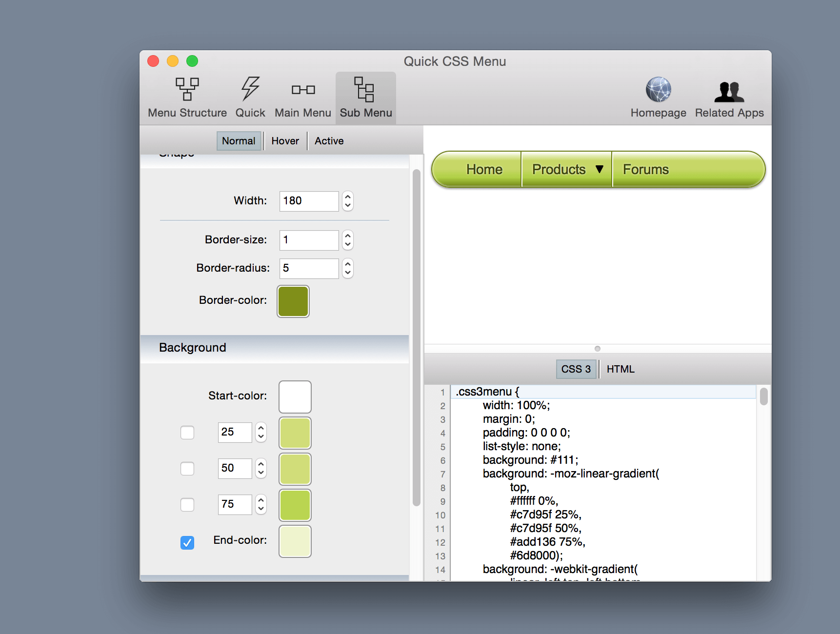Viewport: 840px width, 634px height.
Task: Click the 25 gradient position field
Action: click(235, 432)
